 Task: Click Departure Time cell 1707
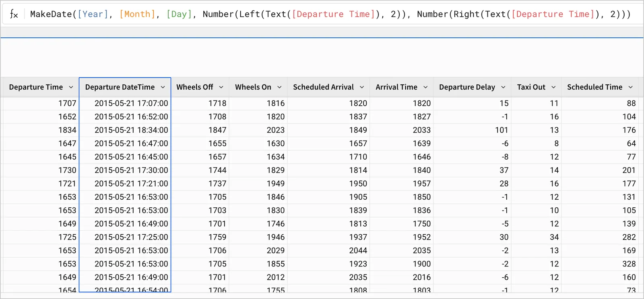41,103
